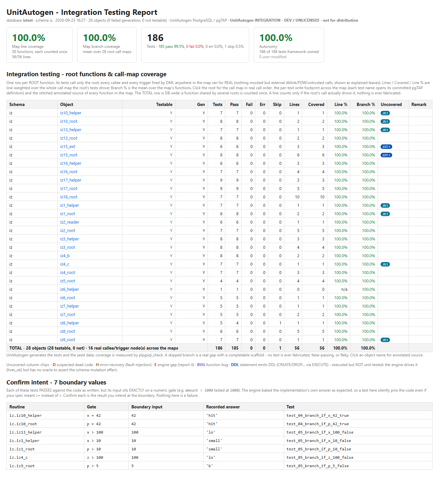The height and width of the screenshot is (504, 439).
Task: Click the iz6_helper object link
Action: click(69, 289)
